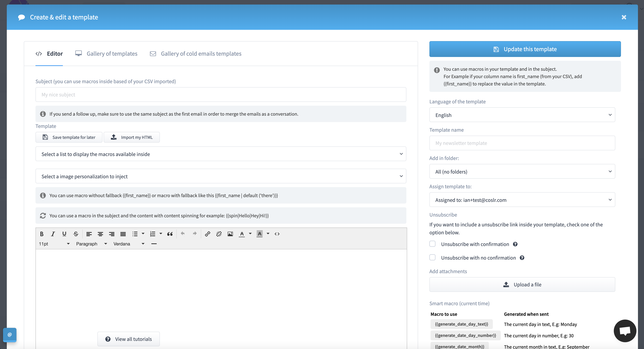Insert a hyperlink in the editor
The height and width of the screenshot is (349, 644).
pyautogui.click(x=207, y=234)
